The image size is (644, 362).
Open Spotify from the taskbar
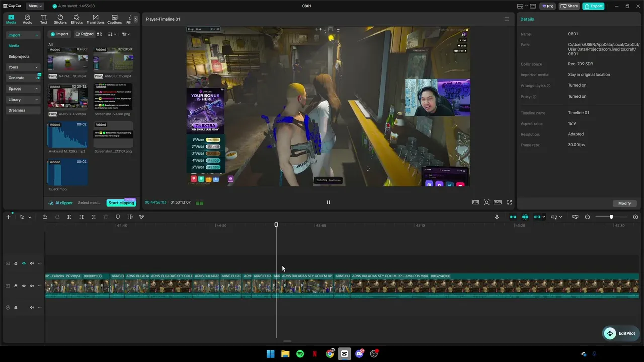[300, 354]
